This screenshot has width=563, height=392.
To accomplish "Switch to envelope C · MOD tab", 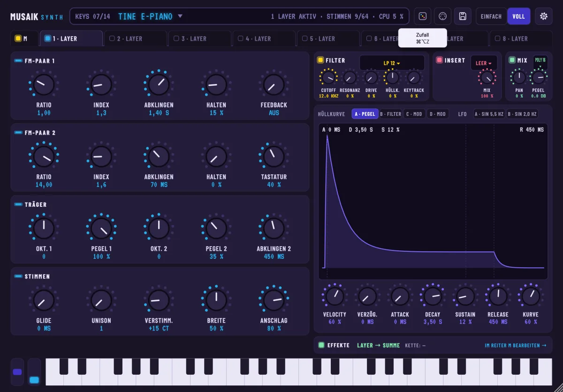I will [x=414, y=114].
